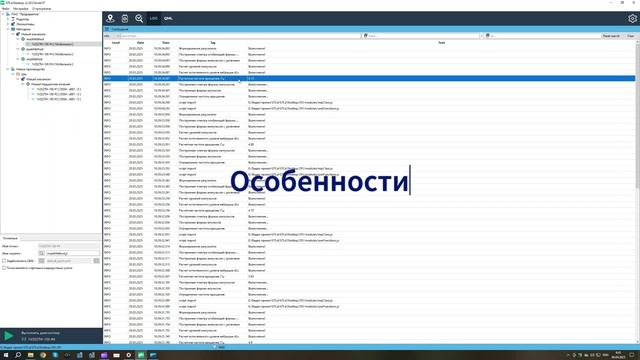Open the Файл menu
The height and width of the screenshot is (360, 640).
coord(6,8)
